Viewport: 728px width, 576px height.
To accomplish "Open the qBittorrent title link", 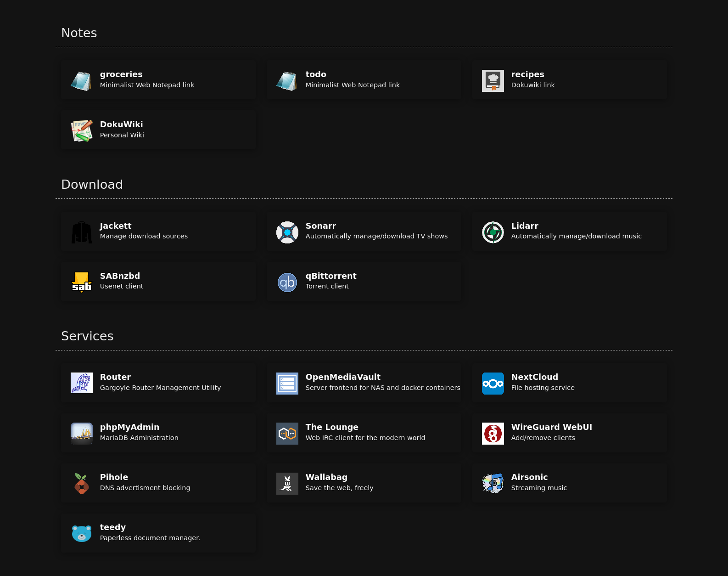I will [x=331, y=276].
